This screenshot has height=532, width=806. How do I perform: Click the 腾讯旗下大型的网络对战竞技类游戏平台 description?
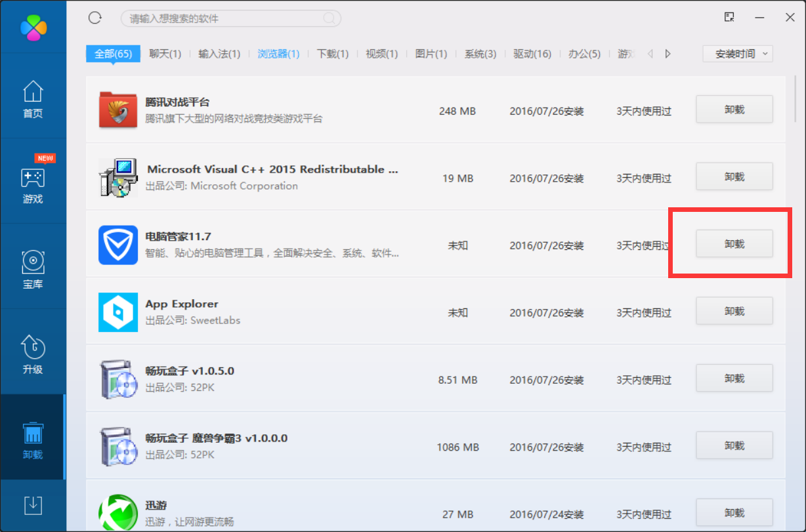[234, 119]
